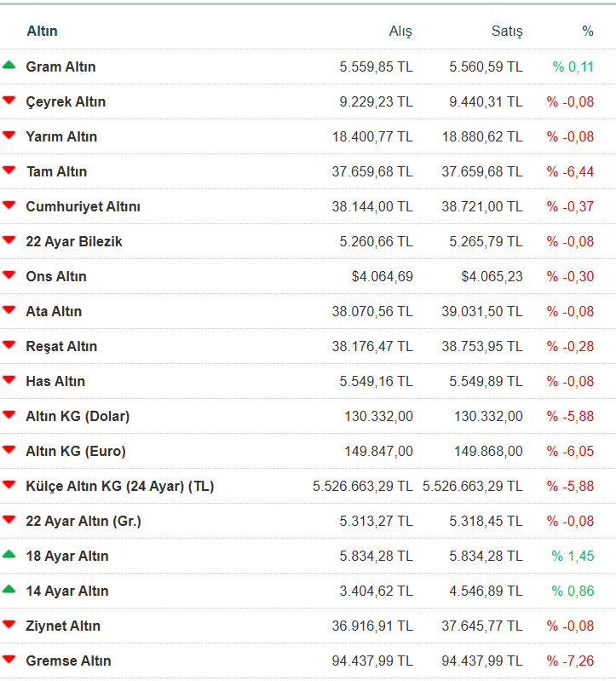Viewport: 616px width, 681px height.
Task: Open the Yarım Altın link
Action: (x=61, y=136)
